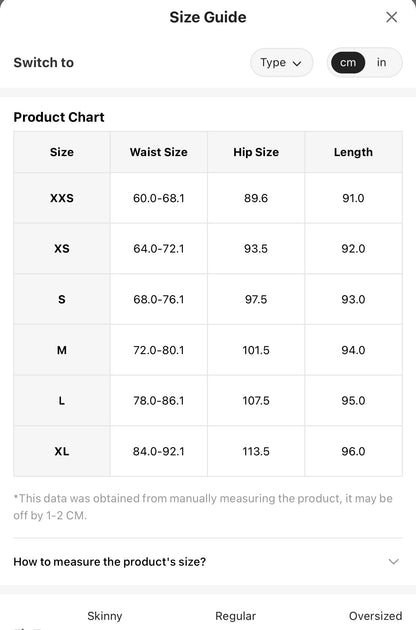Click the XL size row header
The width and height of the screenshot is (416, 630).
tap(62, 451)
